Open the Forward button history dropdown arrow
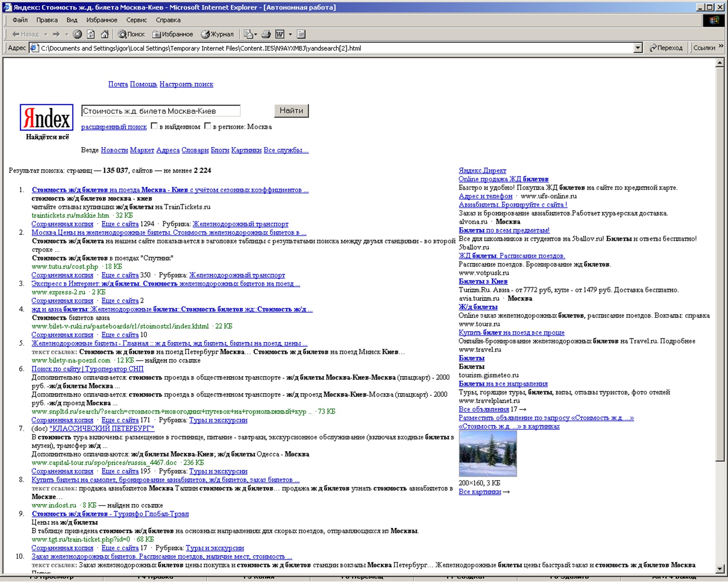Viewport: 728px width, 582px height. pos(67,34)
